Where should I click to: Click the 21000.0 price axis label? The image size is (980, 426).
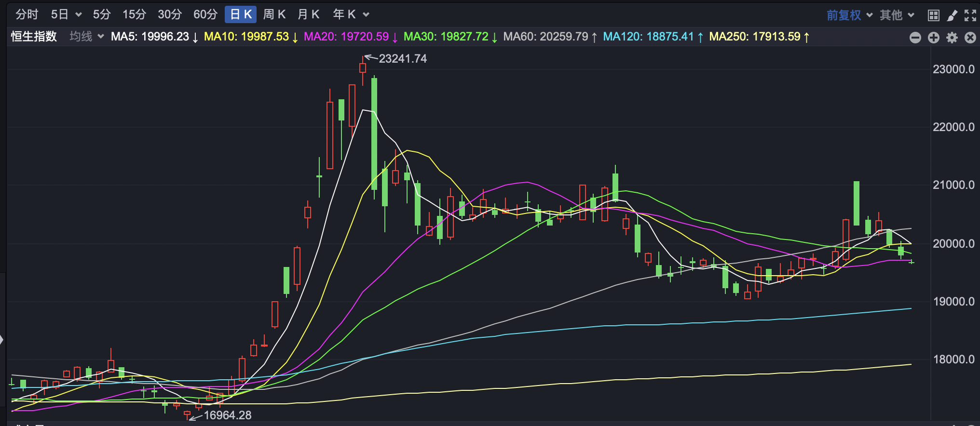click(x=953, y=185)
